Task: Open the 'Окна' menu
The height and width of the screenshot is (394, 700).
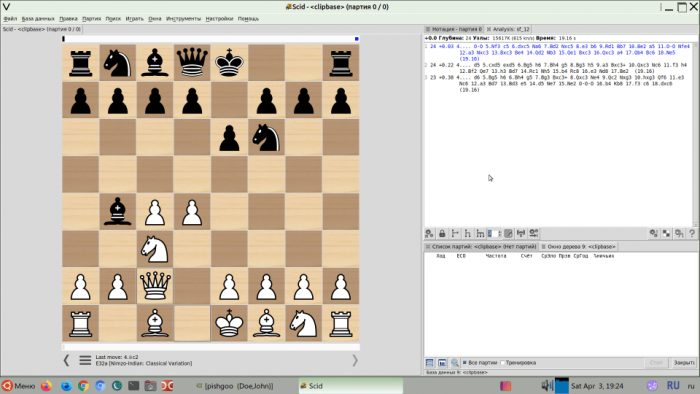Action: point(154,19)
